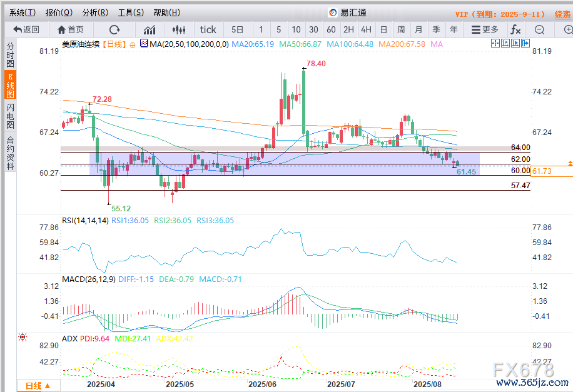This screenshot has width=573, height=392.
Task: Toggle the MA indicator checkbox
Action: 143,44
